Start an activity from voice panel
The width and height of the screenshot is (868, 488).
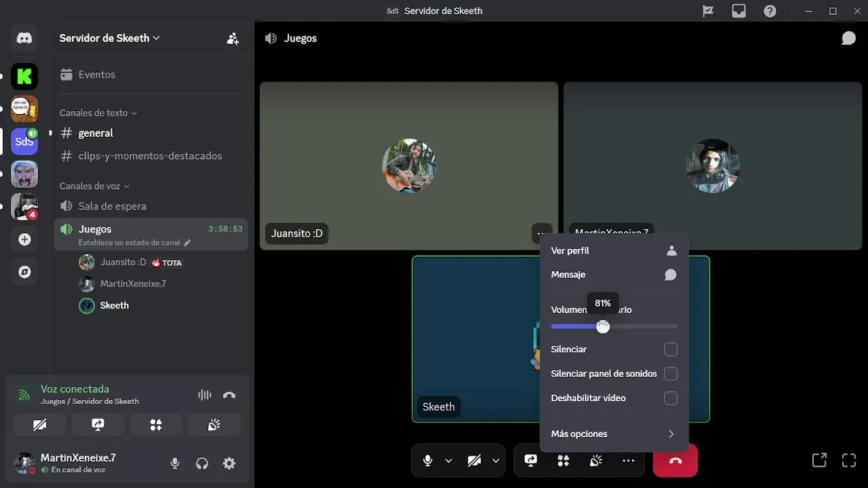(x=156, y=425)
